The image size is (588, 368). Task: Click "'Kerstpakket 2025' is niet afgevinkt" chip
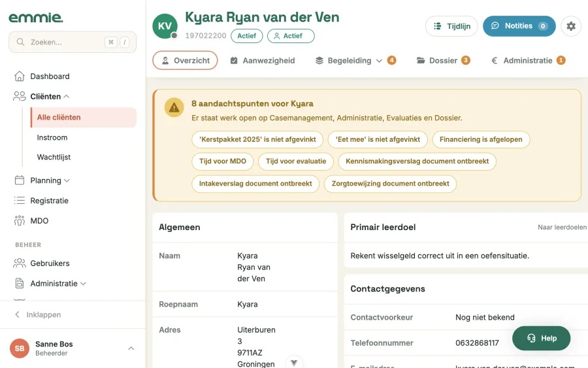tap(257, 139)
